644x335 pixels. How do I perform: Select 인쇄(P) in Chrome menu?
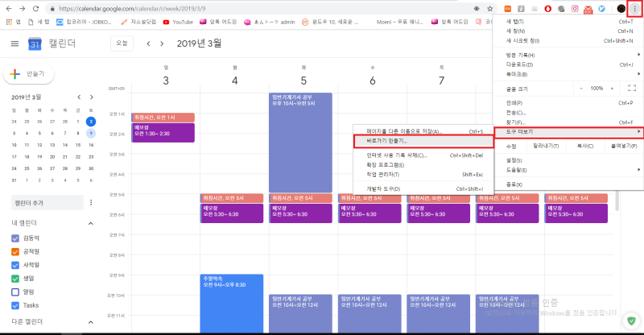pos(568,103)
